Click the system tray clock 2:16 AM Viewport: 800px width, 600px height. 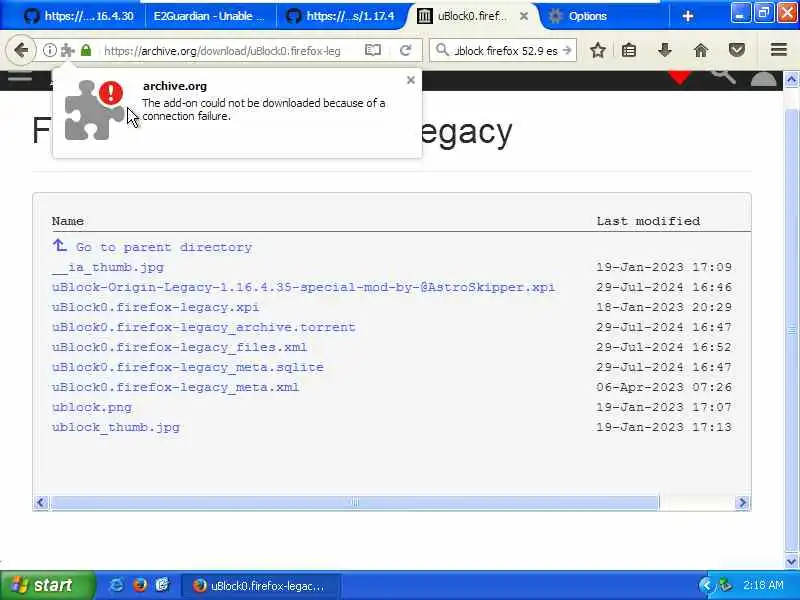pyautogui.click(x=763, y=585)
